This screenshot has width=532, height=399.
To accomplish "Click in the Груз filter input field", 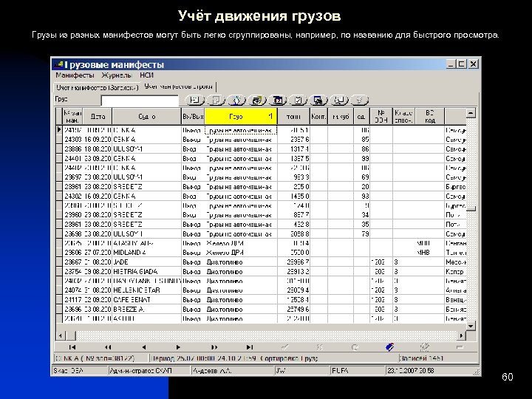I will tap(140, 100).
